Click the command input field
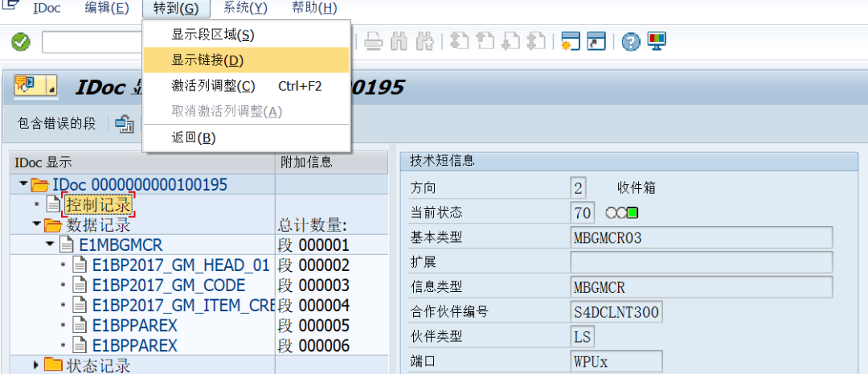The height and width of the screenshot is (374, 868). (92, 43)
